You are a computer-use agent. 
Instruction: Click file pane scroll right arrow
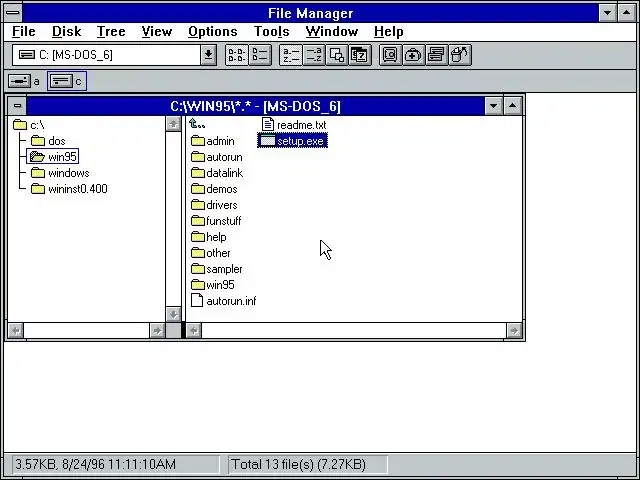[x=514, y=330]
